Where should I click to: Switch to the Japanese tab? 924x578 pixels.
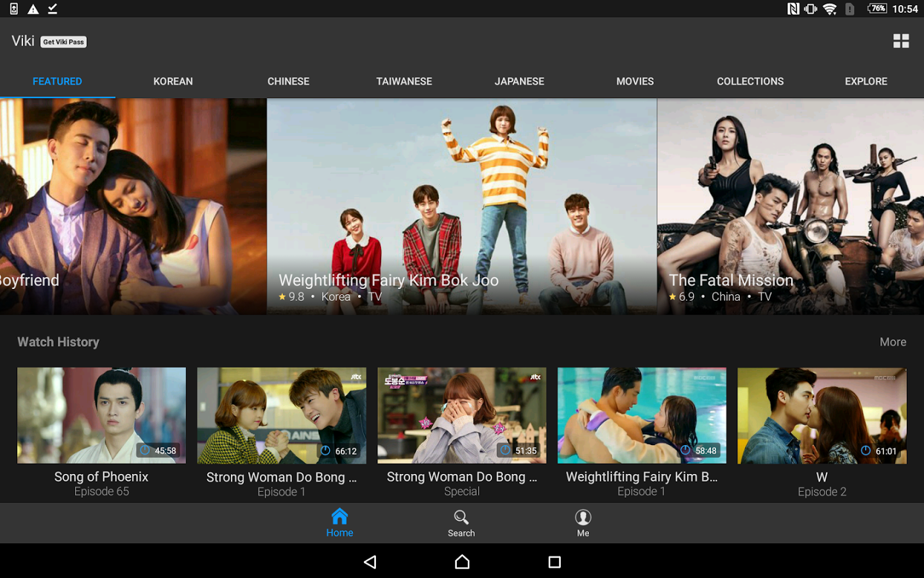tap(519, 82)
